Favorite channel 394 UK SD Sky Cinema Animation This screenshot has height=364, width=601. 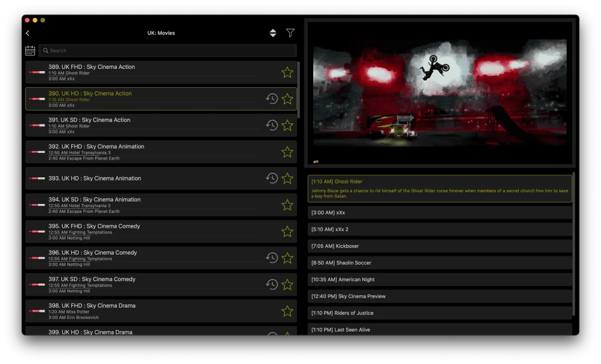[x=287, y=205]
